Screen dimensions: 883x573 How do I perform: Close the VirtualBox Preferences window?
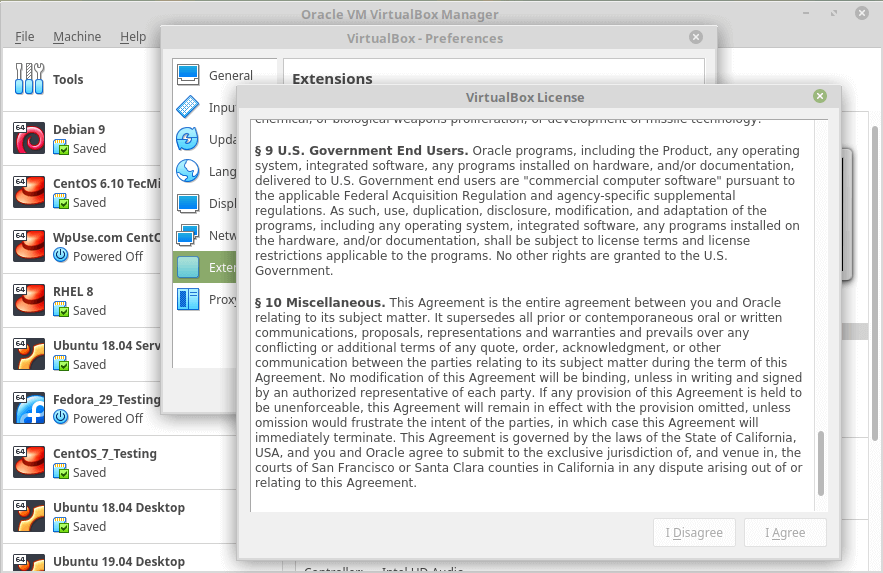click(696, 37)
